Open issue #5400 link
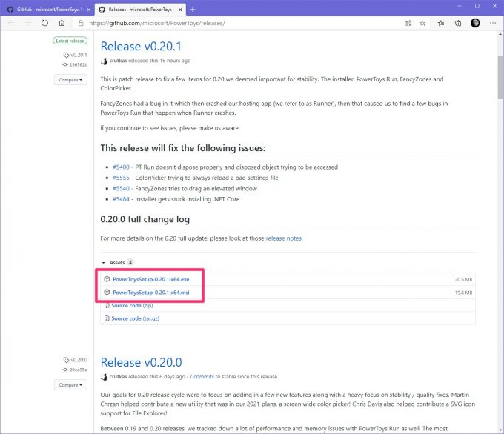Viewport: 504px width, 434px height. [121, 167]
